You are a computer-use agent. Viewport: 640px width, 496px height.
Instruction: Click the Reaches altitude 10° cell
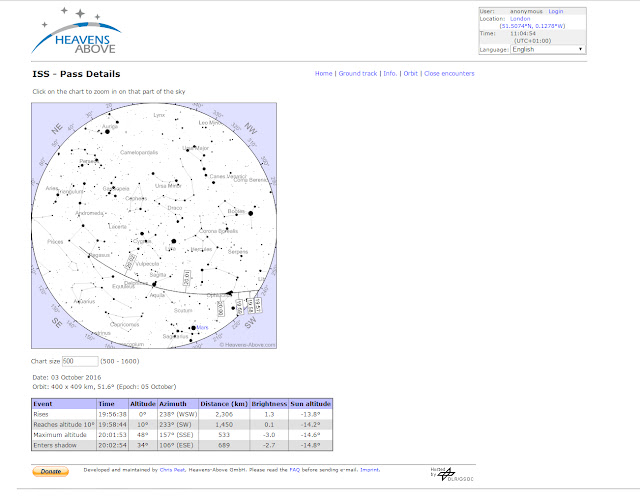click(64, 425)
